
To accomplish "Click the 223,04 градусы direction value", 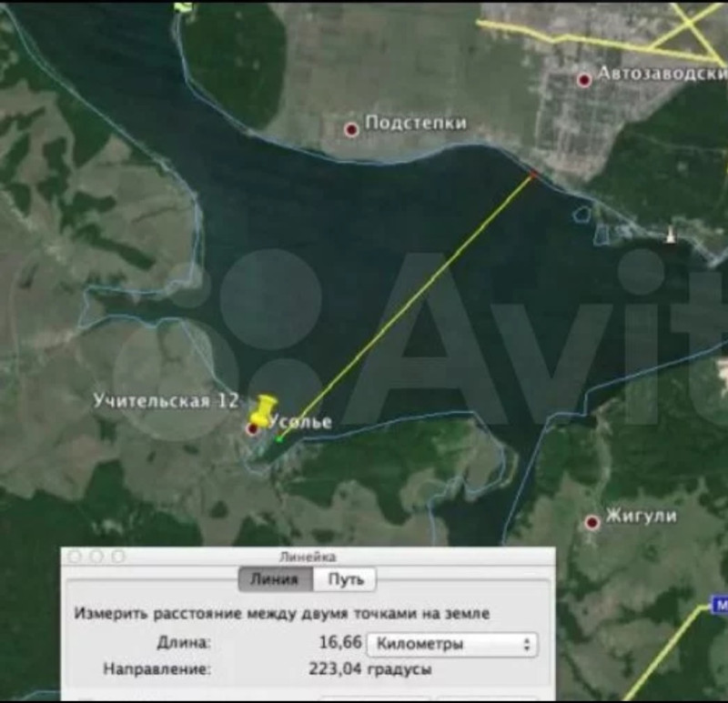I will [x=369, y=669].
